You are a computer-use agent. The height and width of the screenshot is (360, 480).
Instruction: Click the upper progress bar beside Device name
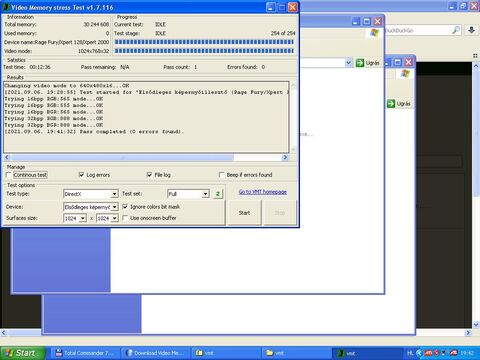(x=204, y=42)
